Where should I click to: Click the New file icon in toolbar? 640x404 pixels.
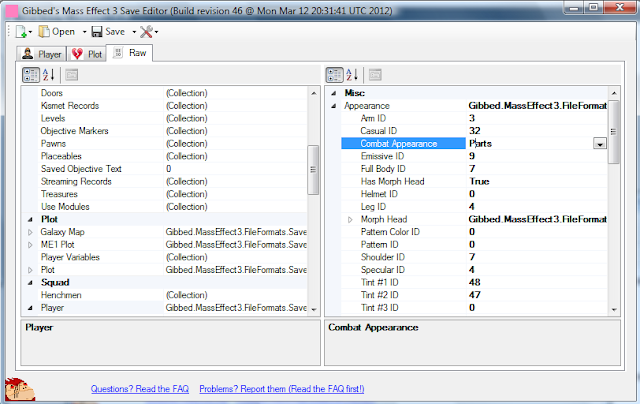coord(21,32)
